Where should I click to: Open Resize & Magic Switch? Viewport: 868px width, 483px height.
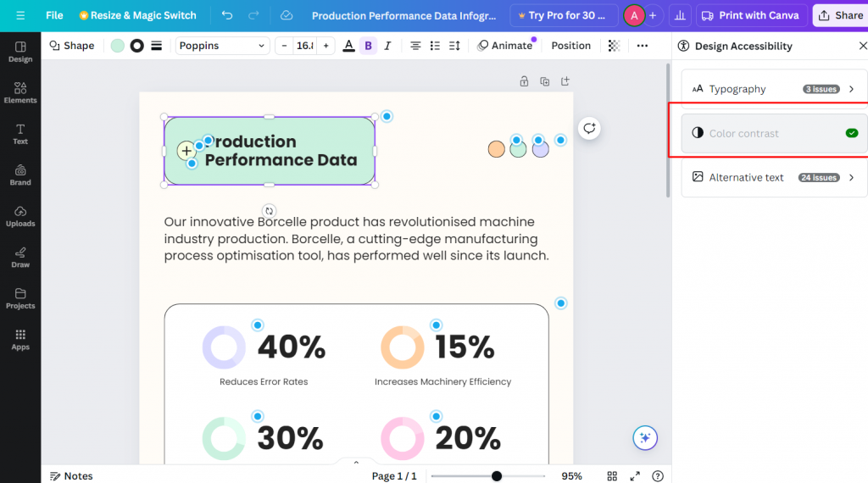138,15
